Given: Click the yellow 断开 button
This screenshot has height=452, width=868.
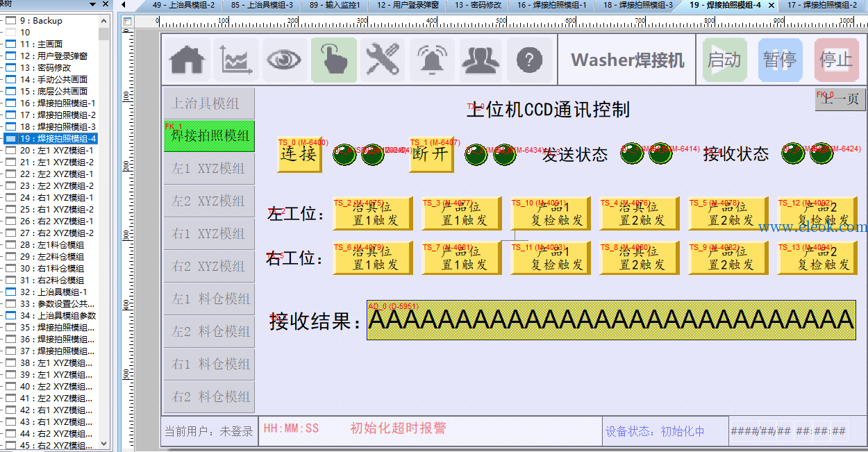Looking at the screenshot, I should [x=431, y=154].
